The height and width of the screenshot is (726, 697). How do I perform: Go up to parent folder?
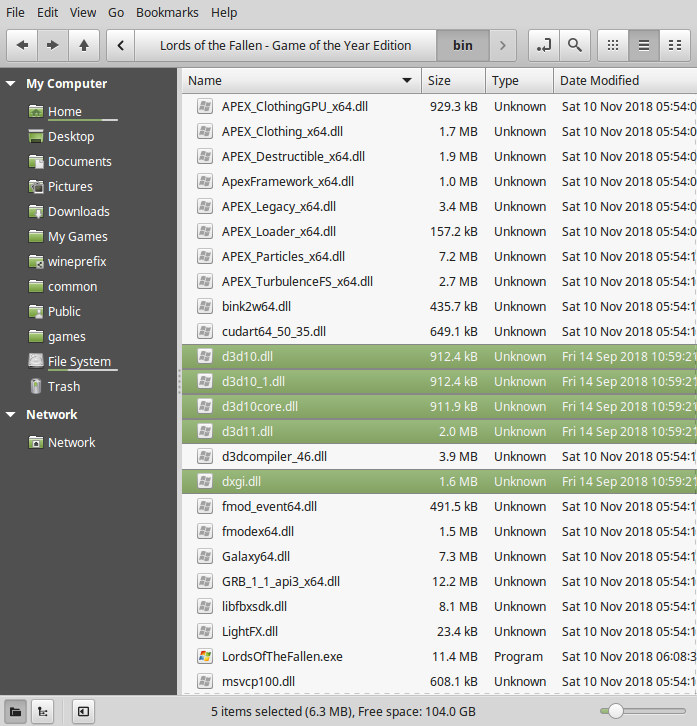84,45
